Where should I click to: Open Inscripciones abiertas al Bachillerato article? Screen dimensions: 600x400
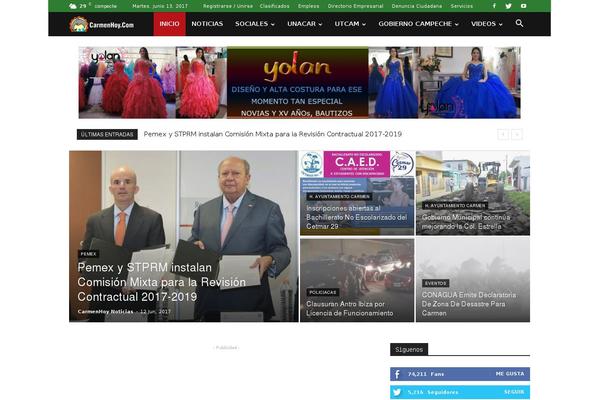click(x=356, y=217)
